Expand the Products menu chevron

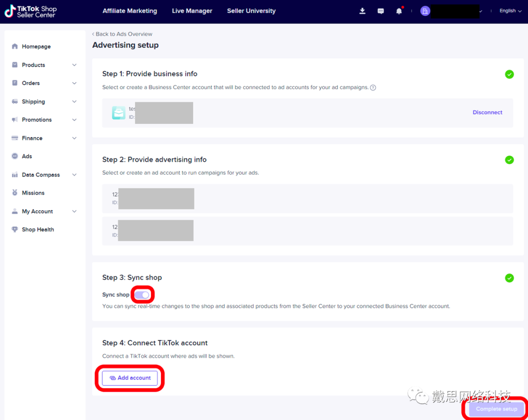(x=74, y=65)
